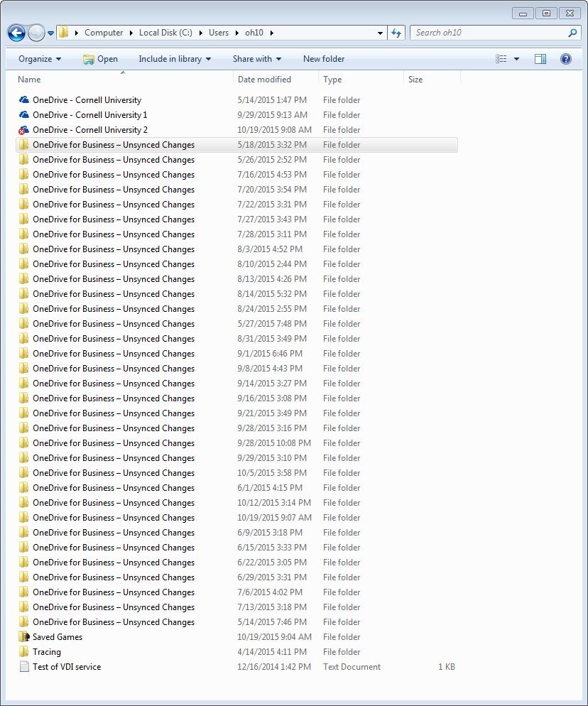Viewport: 588px width, 706px height.
Task: Expand the arrow after Users breadcrumb
Action: [x=236, y=33]
